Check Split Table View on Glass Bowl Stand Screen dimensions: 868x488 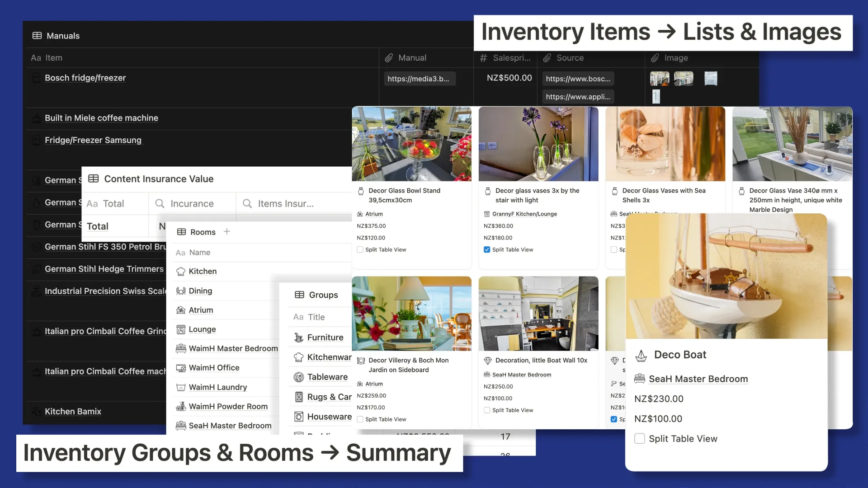pyautogui.click(x=360, y=249)
